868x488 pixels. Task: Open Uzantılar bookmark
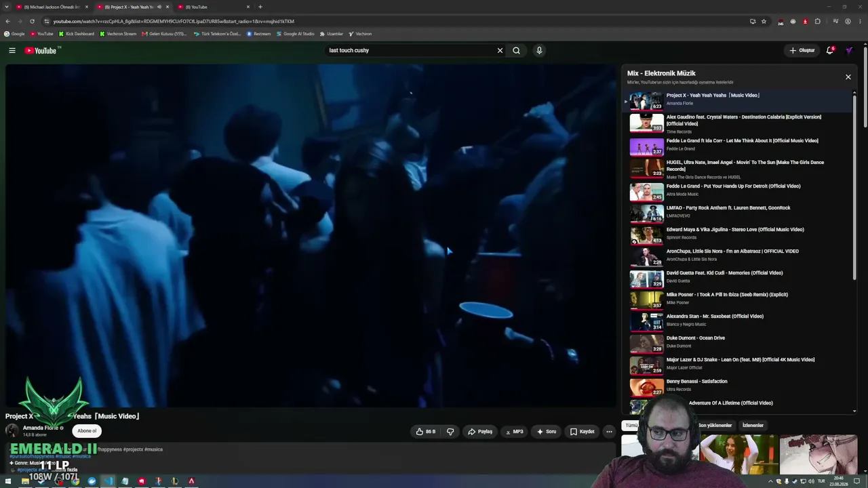[x=332, y=34]
